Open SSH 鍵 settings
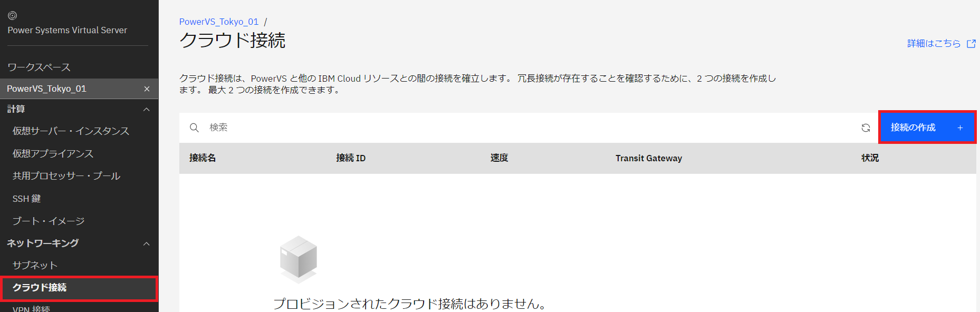Image resolution: width=980 pixels, height=312 pixels. (x=26, y=199)
